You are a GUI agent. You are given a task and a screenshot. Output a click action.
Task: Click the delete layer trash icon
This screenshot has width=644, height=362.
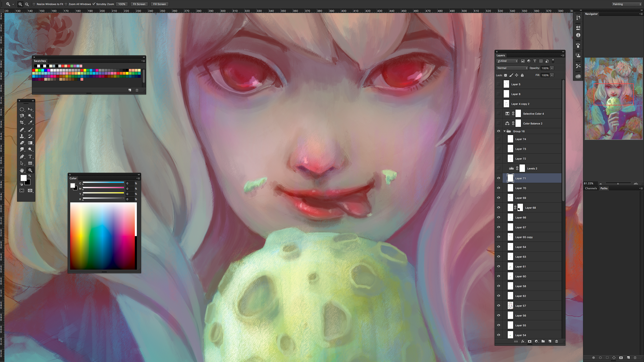coord(556,341)
